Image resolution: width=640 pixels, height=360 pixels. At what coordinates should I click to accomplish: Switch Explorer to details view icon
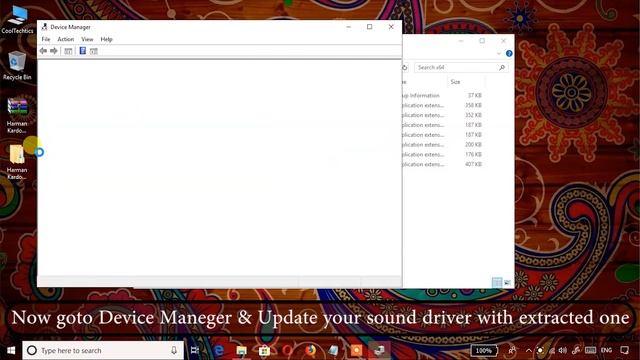(497, 282)
